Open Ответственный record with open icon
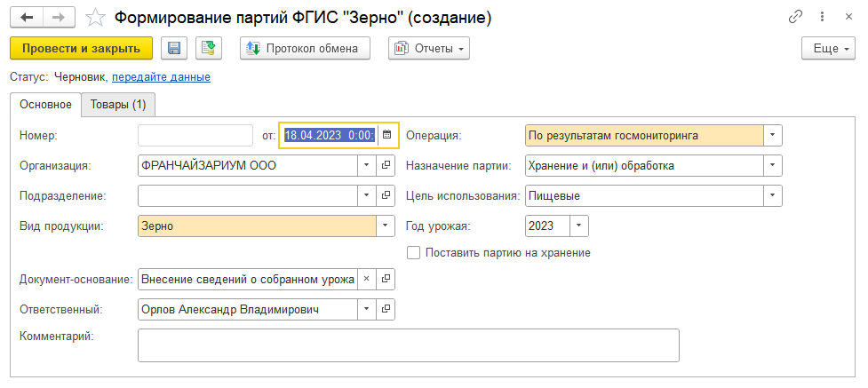Image resolution: width=868 pixels, height=388 pixels. pyautogui.click(x=386, y=309)
